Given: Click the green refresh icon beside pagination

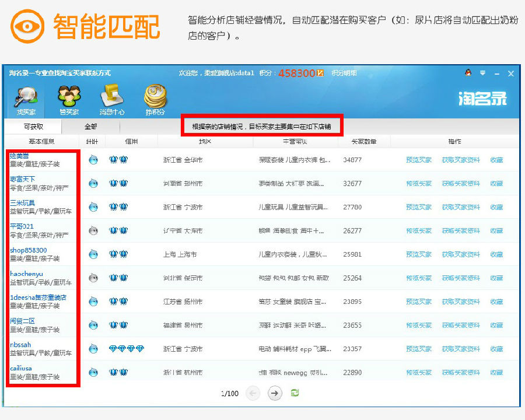Looking at the screenshot, I should tap(295, 393).
